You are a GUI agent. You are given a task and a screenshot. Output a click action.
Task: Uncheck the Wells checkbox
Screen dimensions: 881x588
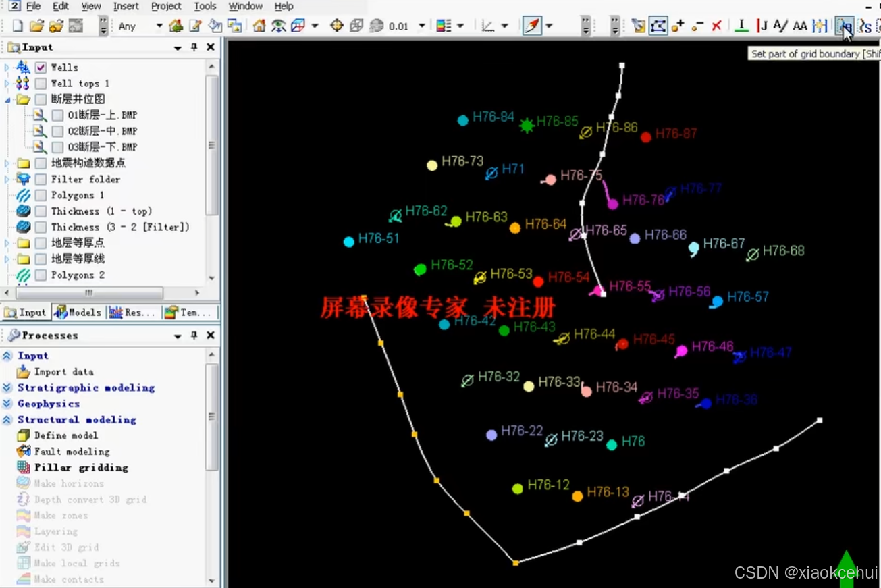(41, 68)
